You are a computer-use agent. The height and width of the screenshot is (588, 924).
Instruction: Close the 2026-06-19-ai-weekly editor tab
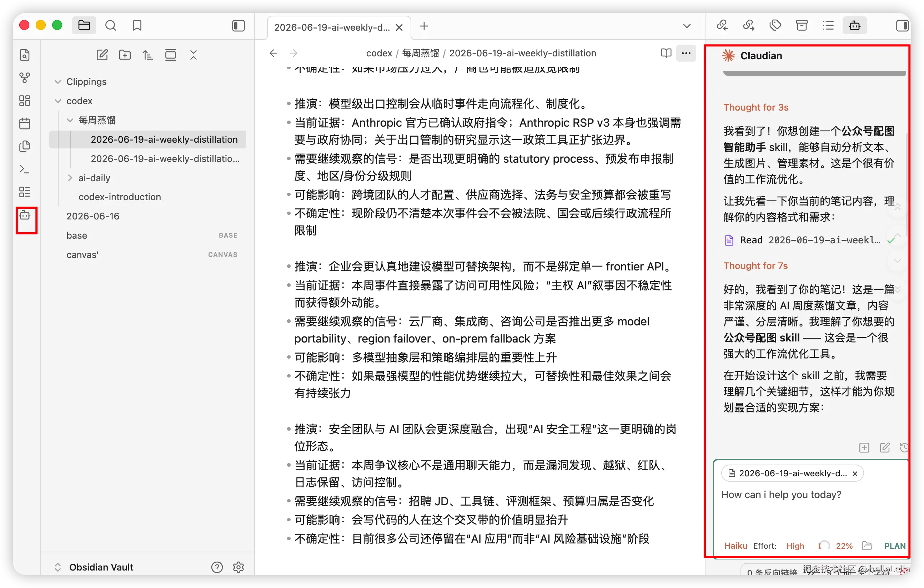click(x=399, y=27)
